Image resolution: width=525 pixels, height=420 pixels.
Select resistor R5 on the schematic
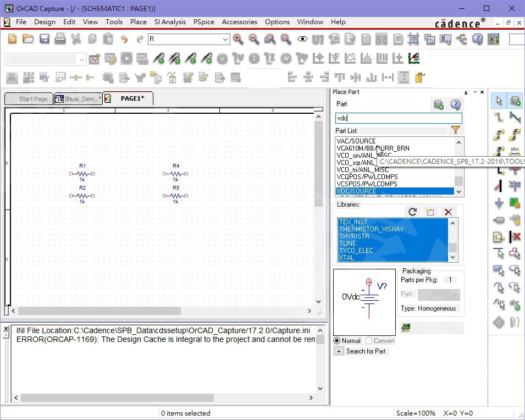point(175,195)
